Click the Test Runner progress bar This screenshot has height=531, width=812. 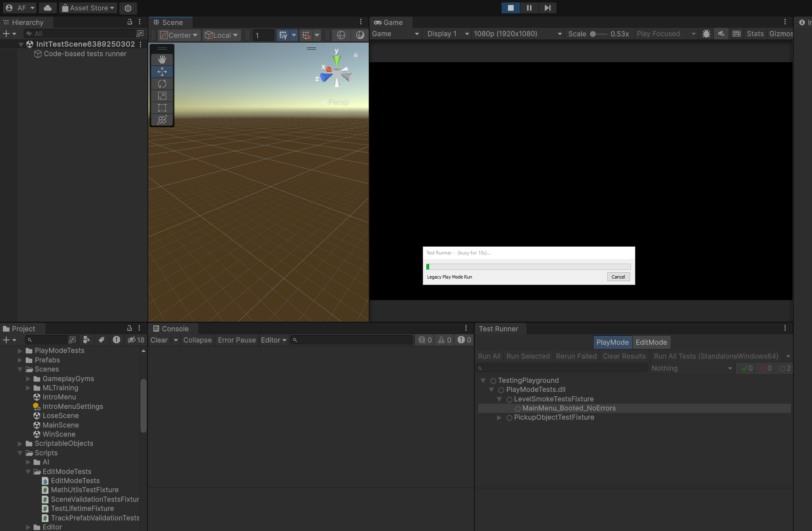click(x=529, y=267)
